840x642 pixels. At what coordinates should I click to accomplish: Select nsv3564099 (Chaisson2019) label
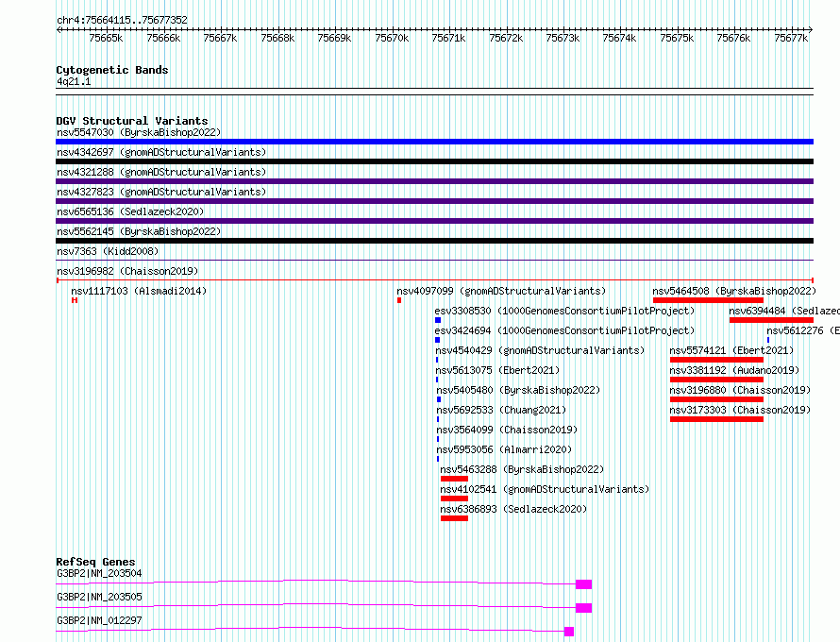[507, 430]
